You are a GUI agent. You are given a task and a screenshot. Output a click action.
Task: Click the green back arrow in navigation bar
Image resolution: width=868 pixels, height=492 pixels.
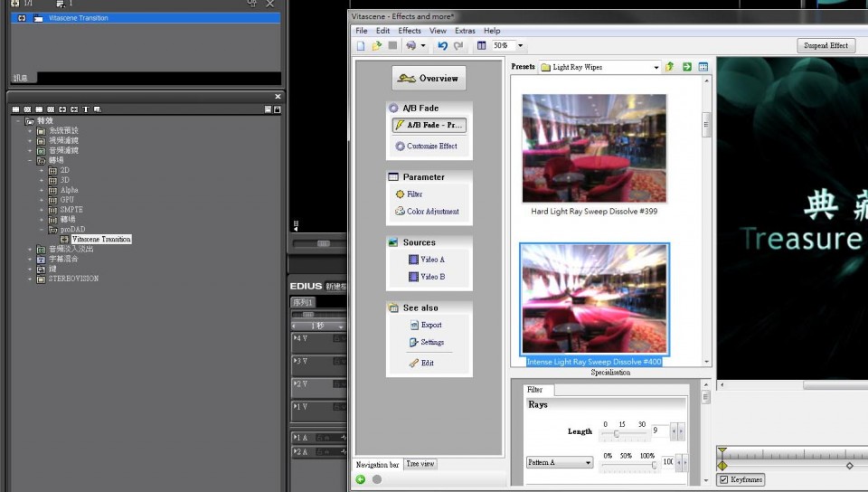[x=361, y=479]
